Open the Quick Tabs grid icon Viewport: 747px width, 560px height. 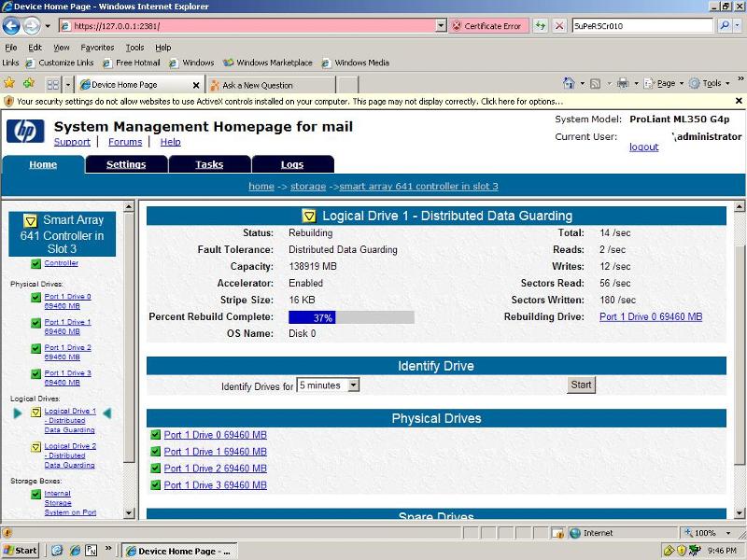pos(53,85)
